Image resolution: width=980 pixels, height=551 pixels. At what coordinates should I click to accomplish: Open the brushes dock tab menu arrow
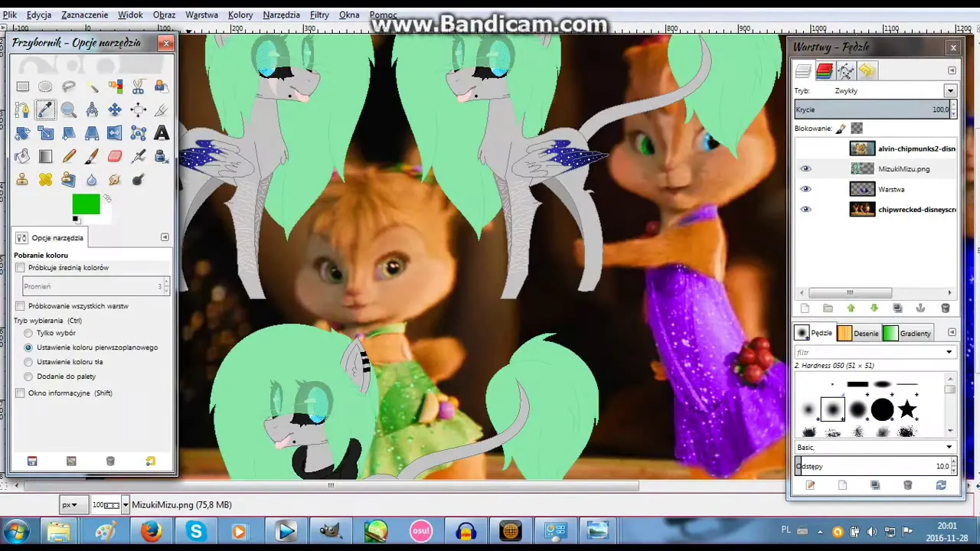(x=952, y=332)
